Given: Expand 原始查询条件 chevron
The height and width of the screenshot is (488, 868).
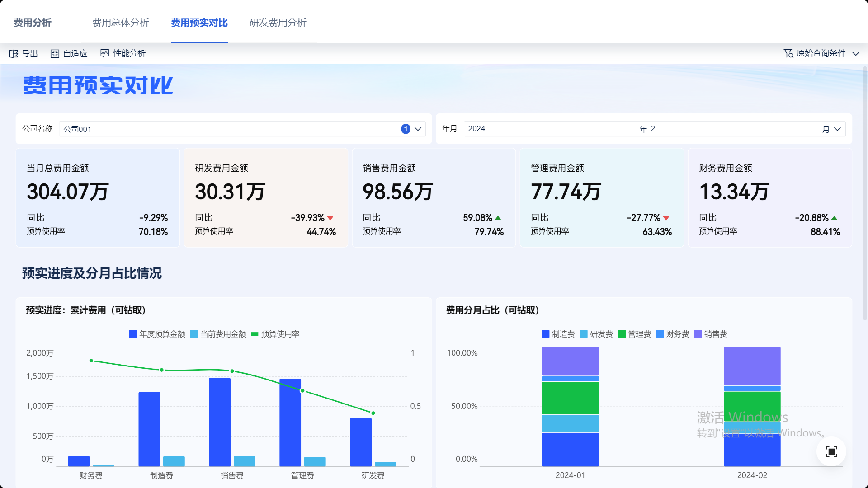Looking at the screenshot, I should point(856,53).
